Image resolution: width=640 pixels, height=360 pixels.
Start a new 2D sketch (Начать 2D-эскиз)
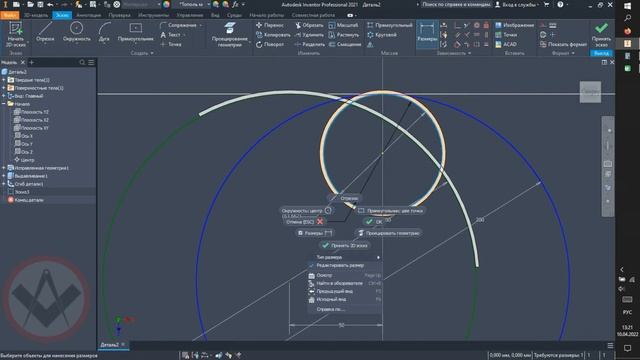[16, 34]
